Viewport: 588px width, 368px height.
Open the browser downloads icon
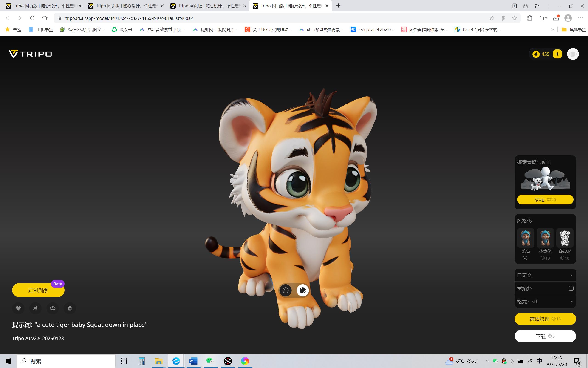pos(556,18)
